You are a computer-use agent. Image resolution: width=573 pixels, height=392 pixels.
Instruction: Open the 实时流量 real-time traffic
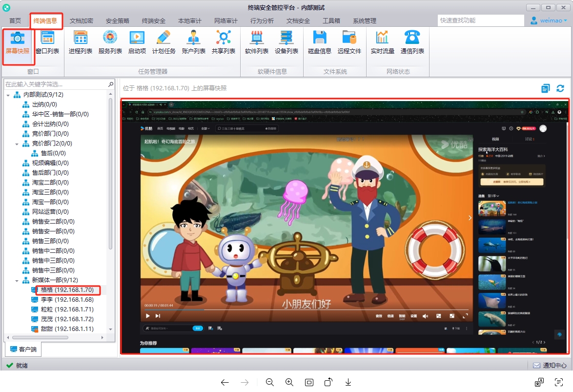pyautogui.click(x=382, y=43)
